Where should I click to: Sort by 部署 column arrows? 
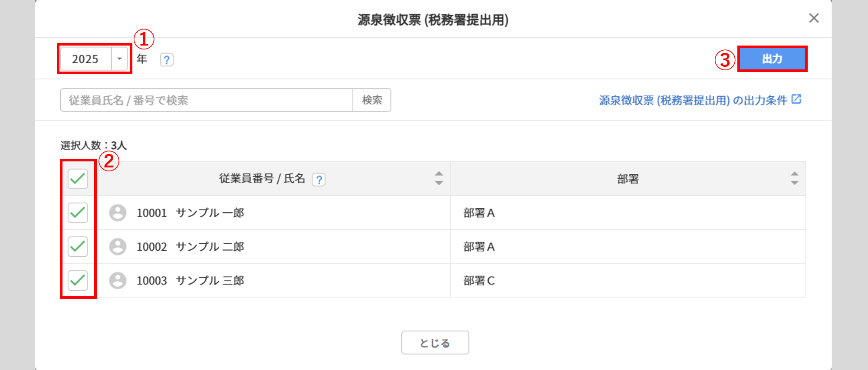point(794,178)
